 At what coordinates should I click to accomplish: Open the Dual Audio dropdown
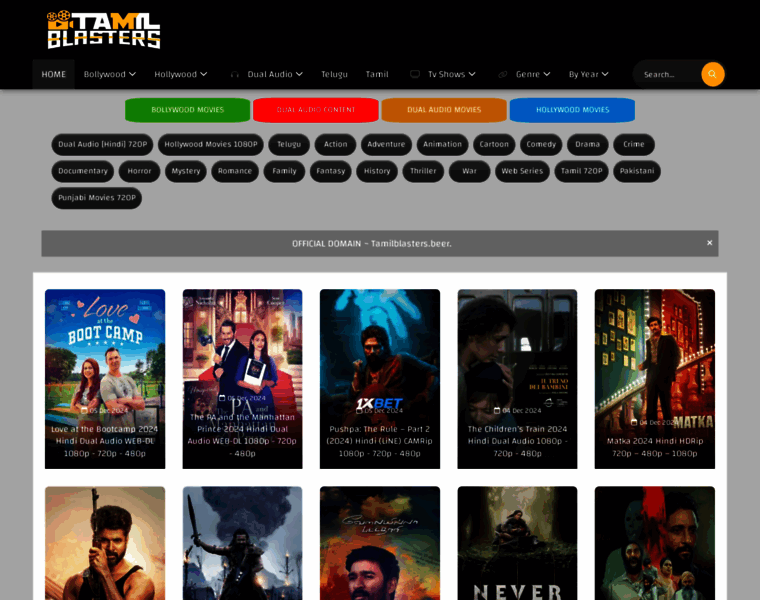click(x=275, y=74)
